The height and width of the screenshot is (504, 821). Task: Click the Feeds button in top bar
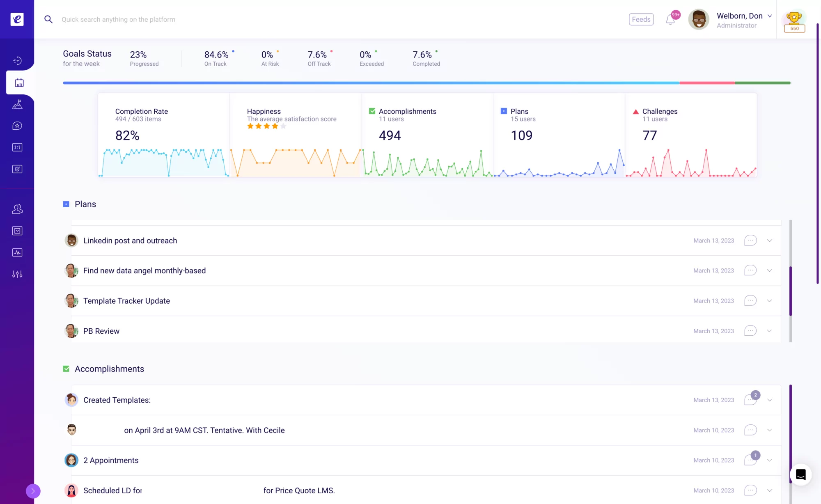click(642, 19)
